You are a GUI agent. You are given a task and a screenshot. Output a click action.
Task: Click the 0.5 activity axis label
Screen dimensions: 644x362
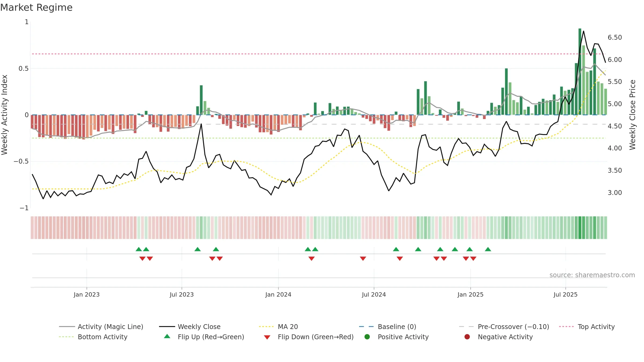point(24,68)
